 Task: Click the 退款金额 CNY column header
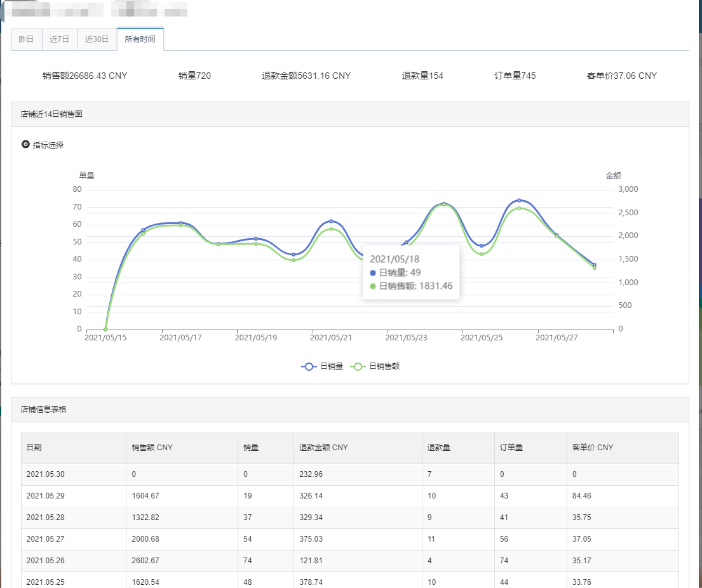coord(323,448)
